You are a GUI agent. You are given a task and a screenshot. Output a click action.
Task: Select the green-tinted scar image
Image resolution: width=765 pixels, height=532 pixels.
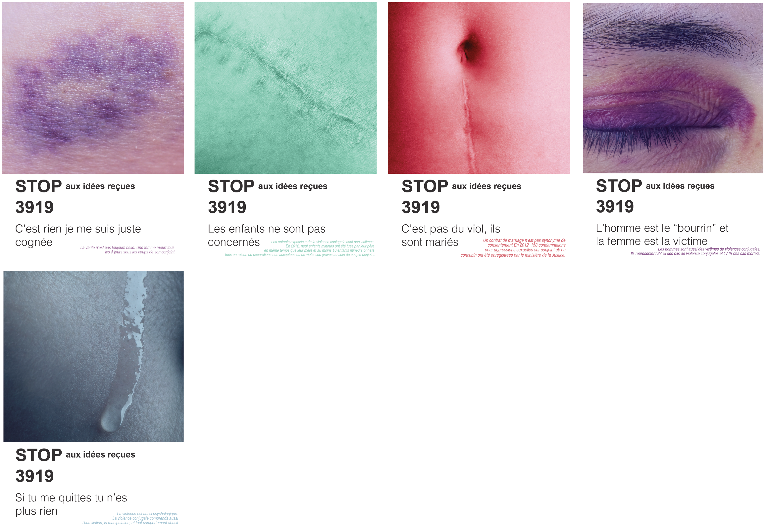click(x=285, y=88)
